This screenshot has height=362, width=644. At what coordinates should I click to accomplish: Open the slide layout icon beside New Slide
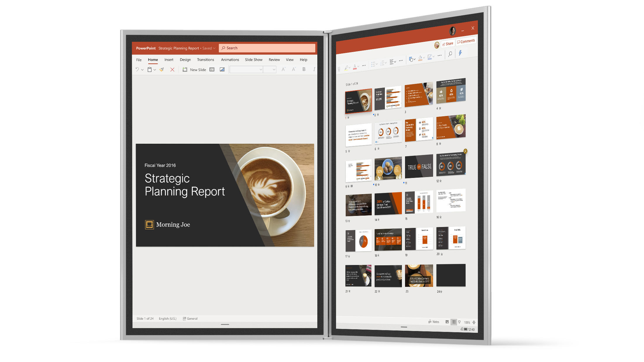[x=212, y=70]
